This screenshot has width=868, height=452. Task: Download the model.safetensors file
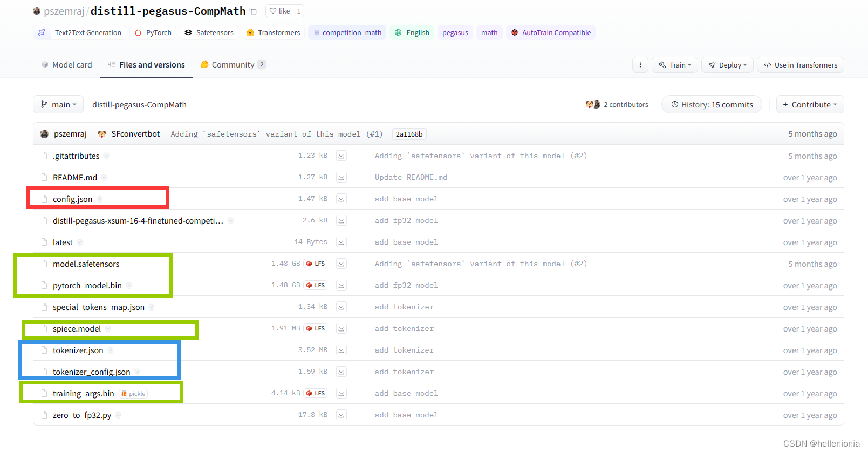pyautogui.click(x=341, y=264)
